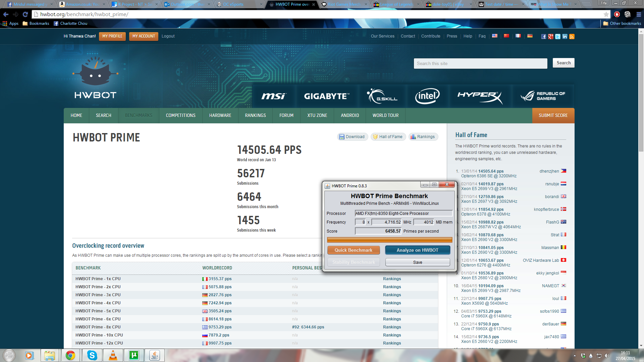Image resolution: width=644 pixels, height=362 pixels.
Task: Go back with the browser back arrow
Action: coord(6,14)
